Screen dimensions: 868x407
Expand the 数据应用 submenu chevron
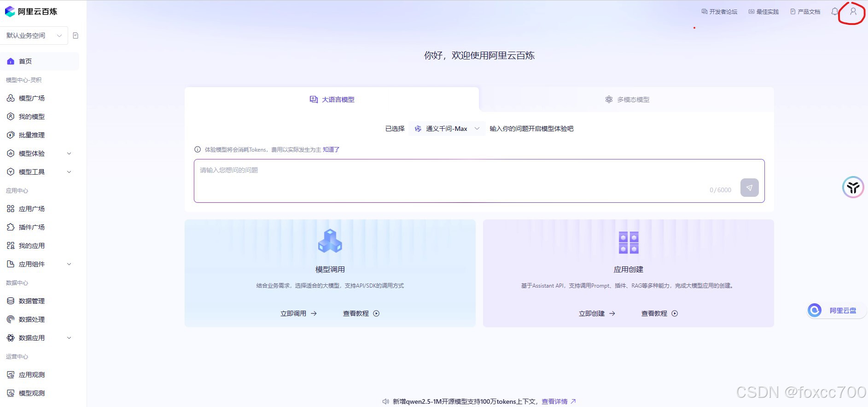point(69,338)
